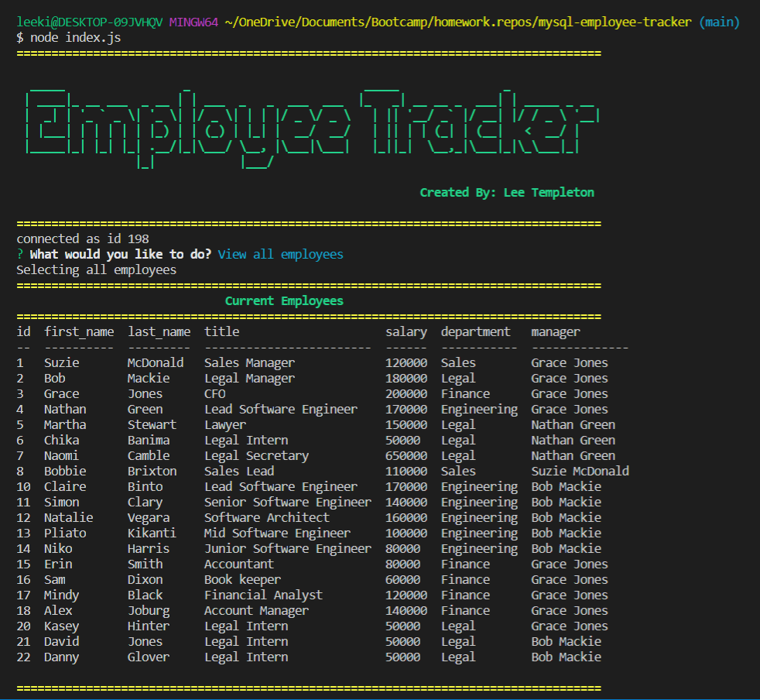Click 'Clary' in the last_name column
760x700 pixels.
click(x=145, y=502)
